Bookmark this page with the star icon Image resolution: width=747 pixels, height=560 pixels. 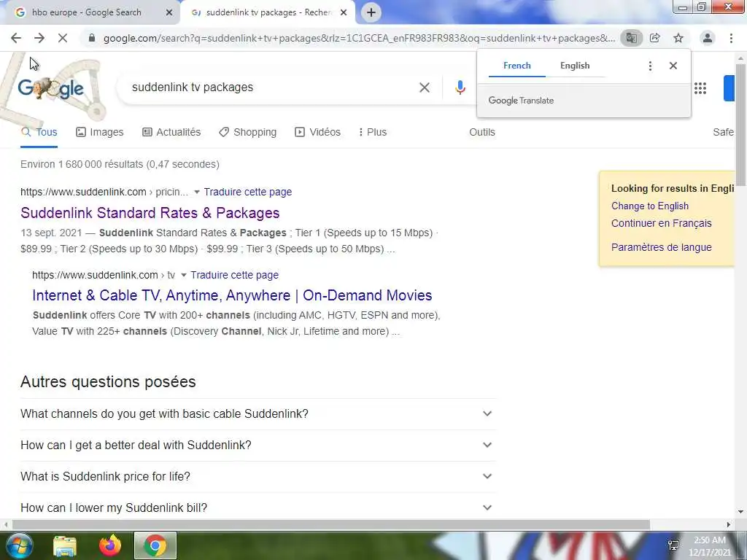click(x=678, y=38)
